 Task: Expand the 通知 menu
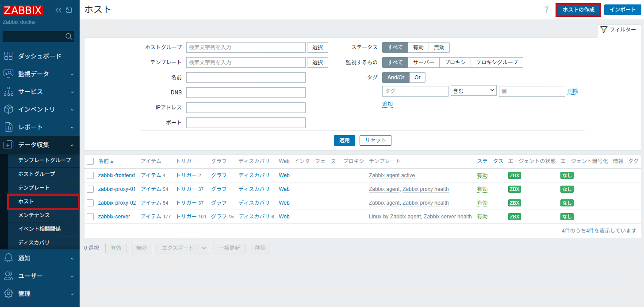(40, 258)
